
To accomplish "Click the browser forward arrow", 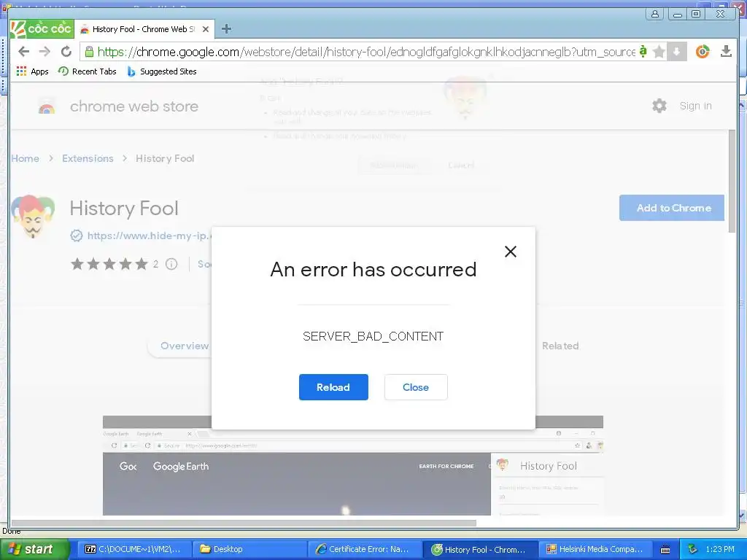I will click(44, 52).
